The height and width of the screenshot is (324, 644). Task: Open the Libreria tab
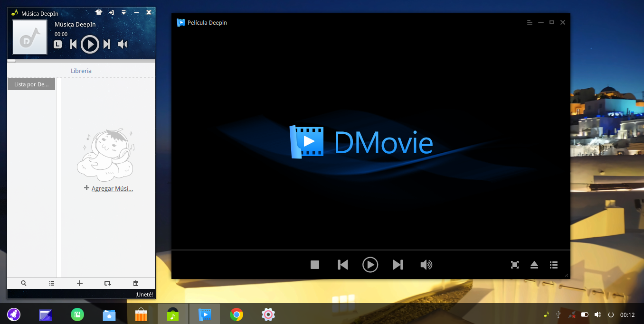pyautogui.click(x=81, y=71)
